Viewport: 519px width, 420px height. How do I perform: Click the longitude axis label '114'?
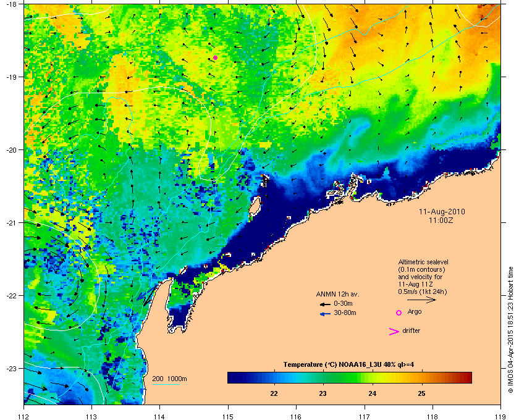pos(159,416)
